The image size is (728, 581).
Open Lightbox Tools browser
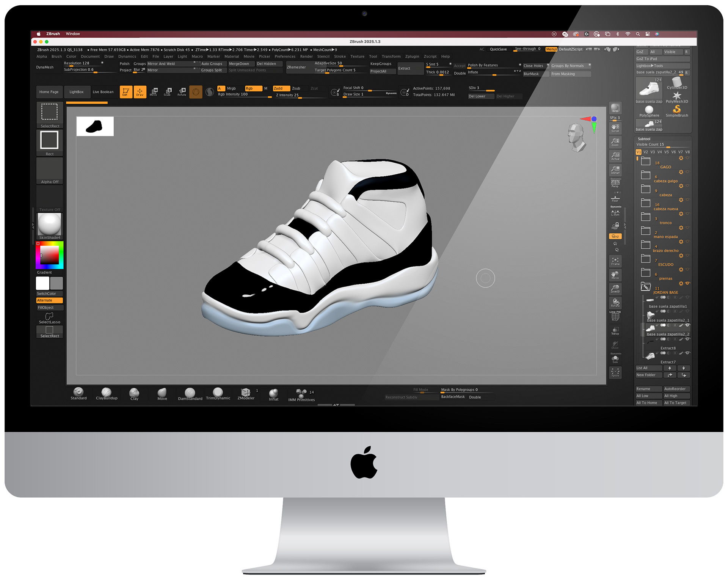(x=663, y=66)
